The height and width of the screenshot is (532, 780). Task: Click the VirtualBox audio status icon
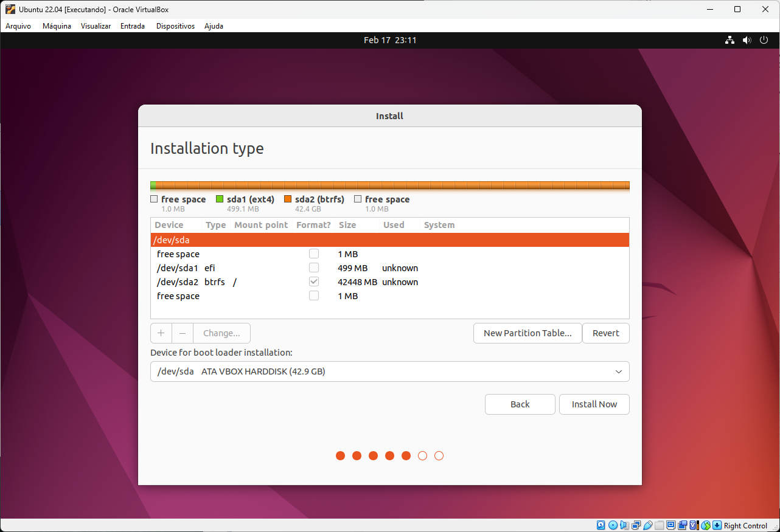pos(624,525)
